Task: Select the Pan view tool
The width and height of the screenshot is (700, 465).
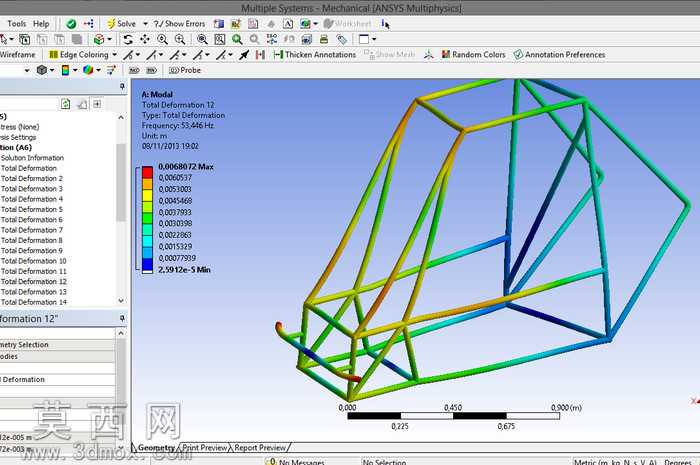Action: (145, 39)
